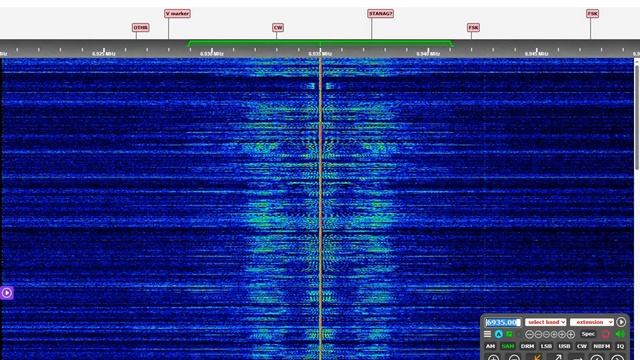
Task: Open the select band dropdown
Action: click(x=545, y=322)
